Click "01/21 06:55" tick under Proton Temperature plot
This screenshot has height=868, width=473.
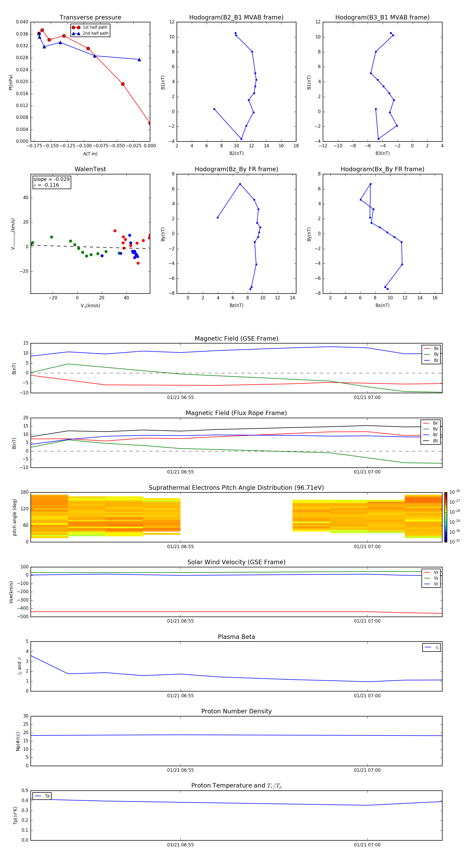tap(181, 845)
